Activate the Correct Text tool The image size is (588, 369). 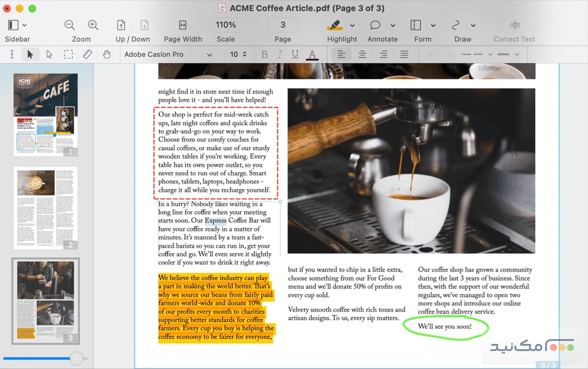pyautogui.click(x=514, y=26)
